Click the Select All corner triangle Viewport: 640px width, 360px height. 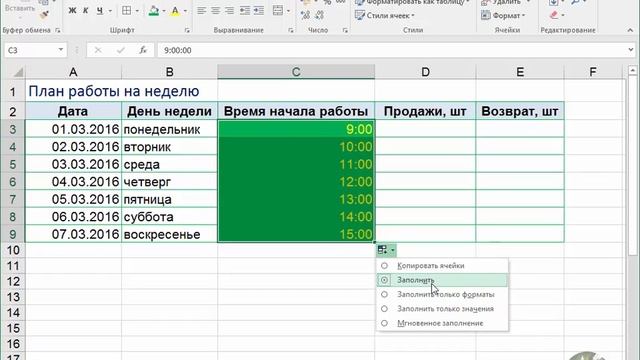[18, 72]
